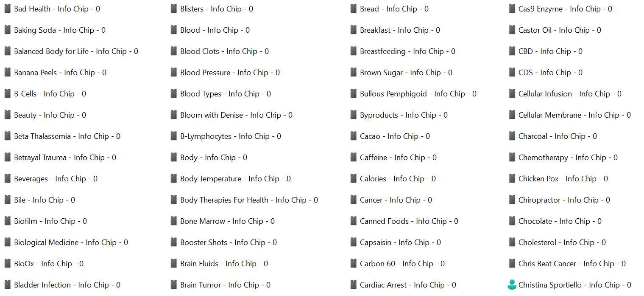Open Cas9 Enzyme Info Chip link

(565, 9)
